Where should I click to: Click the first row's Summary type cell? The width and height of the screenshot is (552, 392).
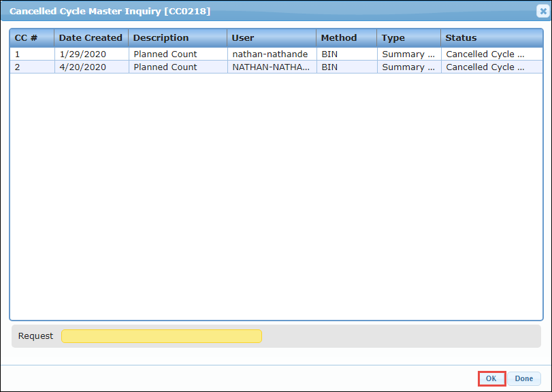tap(408, 54)
